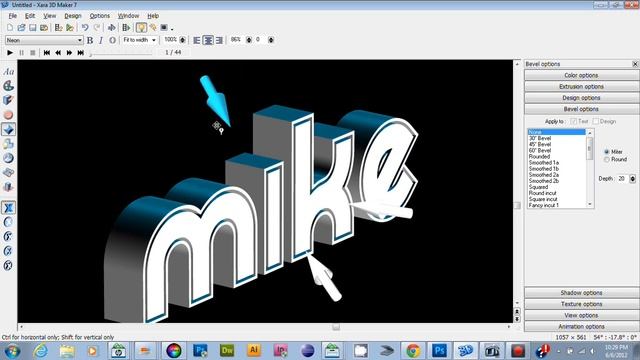Toggle the Apply to Design checkbox
640x360 pixels.
[596, 121]
